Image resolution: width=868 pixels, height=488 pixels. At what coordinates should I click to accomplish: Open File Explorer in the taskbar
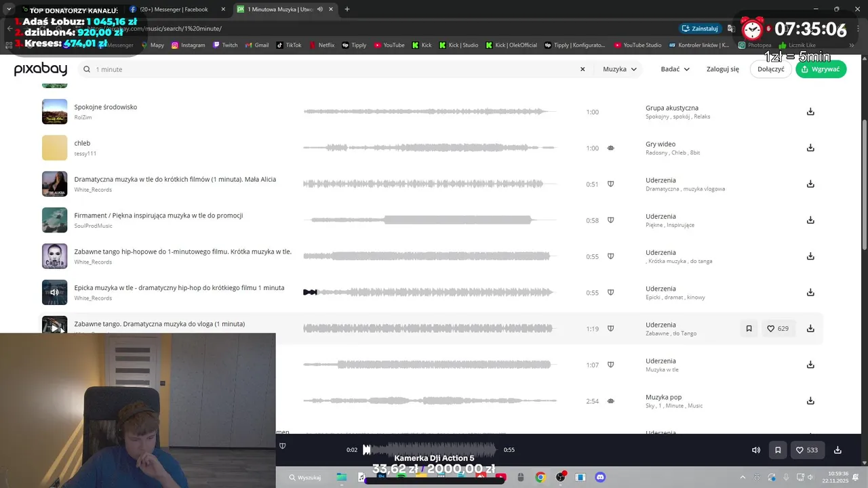[x=341, y=477]
